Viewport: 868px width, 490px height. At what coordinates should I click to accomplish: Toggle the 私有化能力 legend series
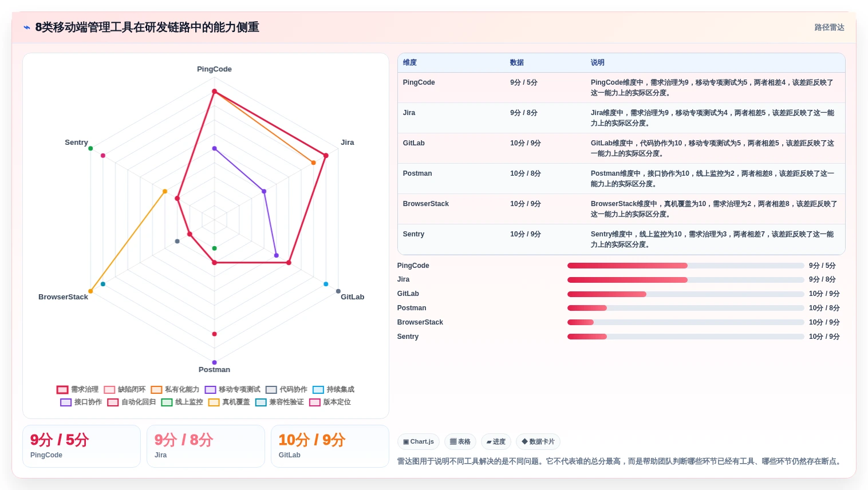tap(175, 389)
